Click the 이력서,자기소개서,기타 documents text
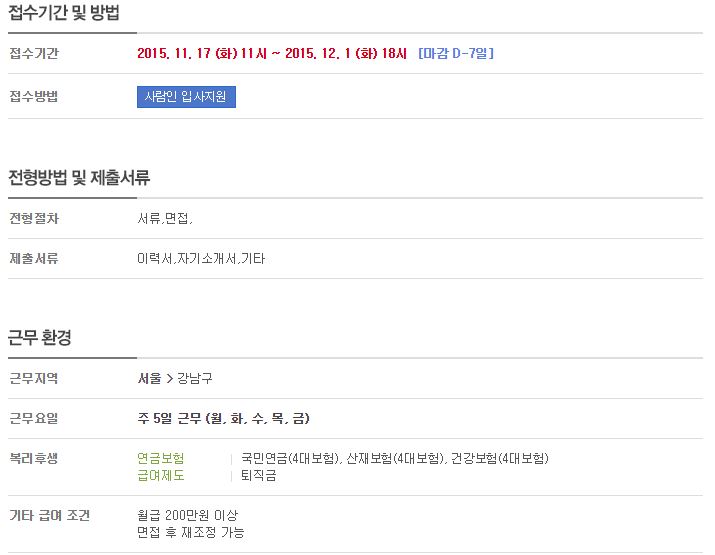Screen dimensions: 715x555 point(201,259)
